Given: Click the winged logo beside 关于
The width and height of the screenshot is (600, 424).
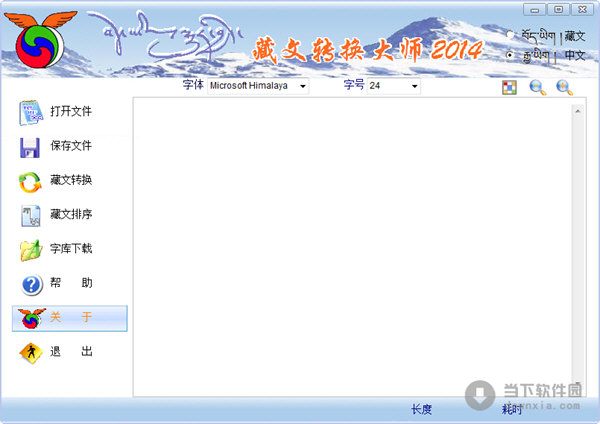Looking at the screenshot, I should pos(31,318).
